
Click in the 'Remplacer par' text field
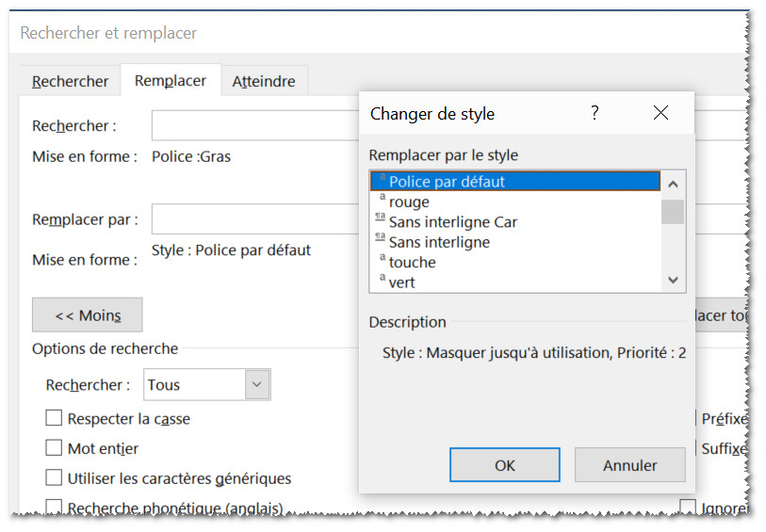pos(254,219)
